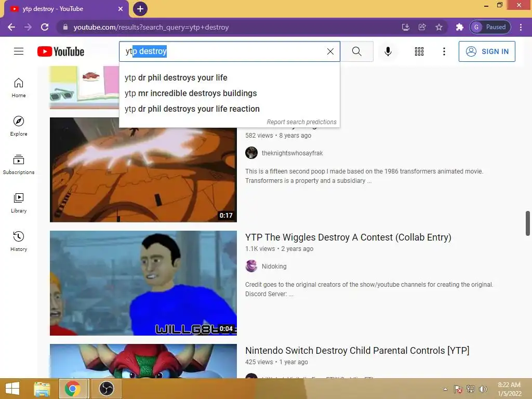Open the YouTube apps grid
532x399 pixels.
pyautogui.click(x=419, y=51)
